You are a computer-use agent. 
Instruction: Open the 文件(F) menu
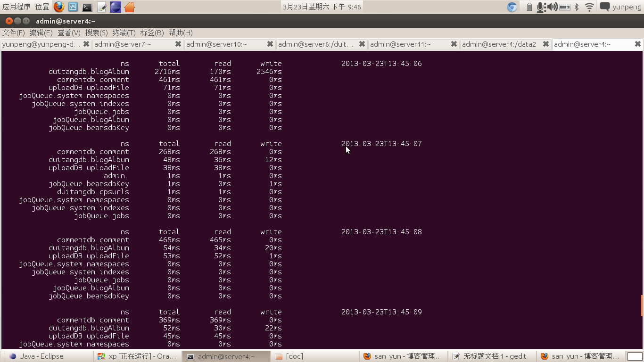14,33
